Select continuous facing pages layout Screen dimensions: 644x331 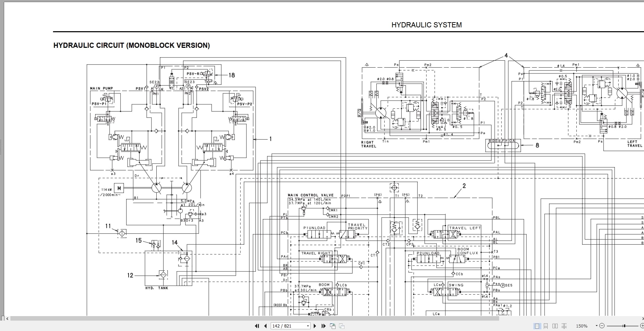click(564, 326)
